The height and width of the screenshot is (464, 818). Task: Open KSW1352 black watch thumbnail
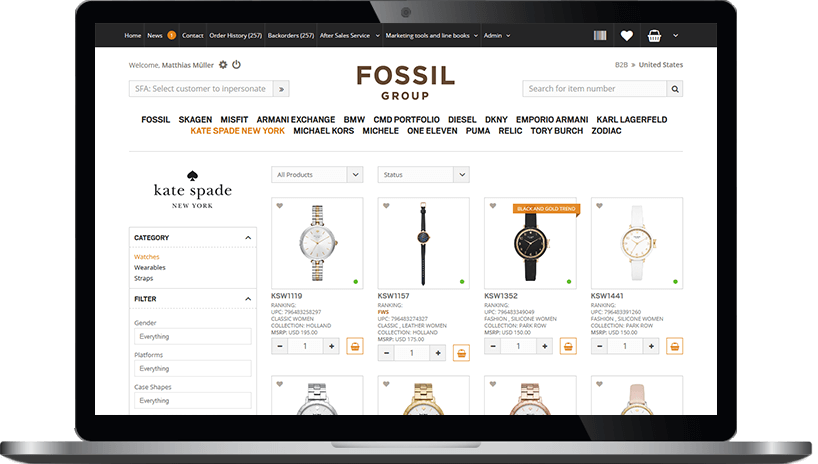tap(530, 245)
